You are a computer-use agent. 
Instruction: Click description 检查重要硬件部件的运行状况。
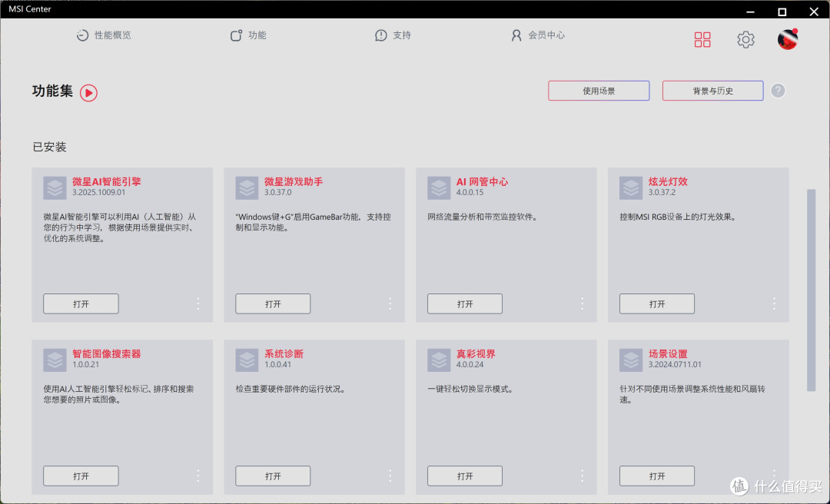(x=290, y=389)
